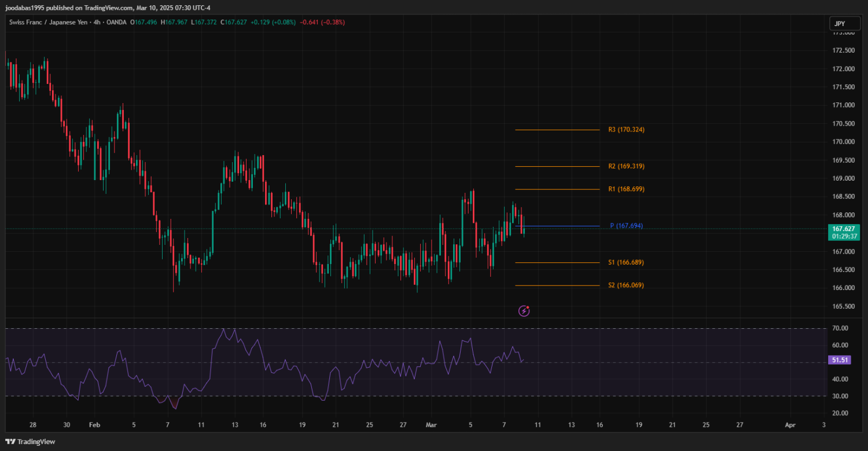This screenshot has width=868, height=451.
Task: Click the blue P (167.694) pivot label
Action: pos(626,226)
